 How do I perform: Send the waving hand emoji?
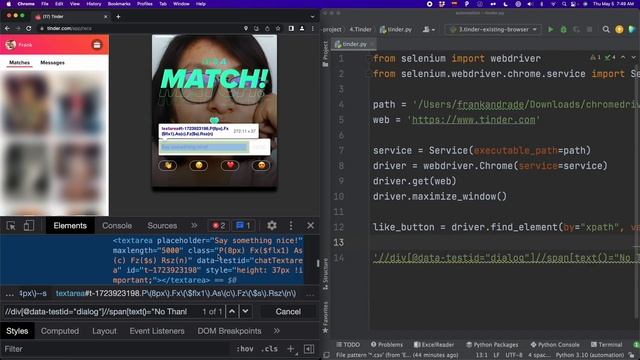(x=168, y=165)
